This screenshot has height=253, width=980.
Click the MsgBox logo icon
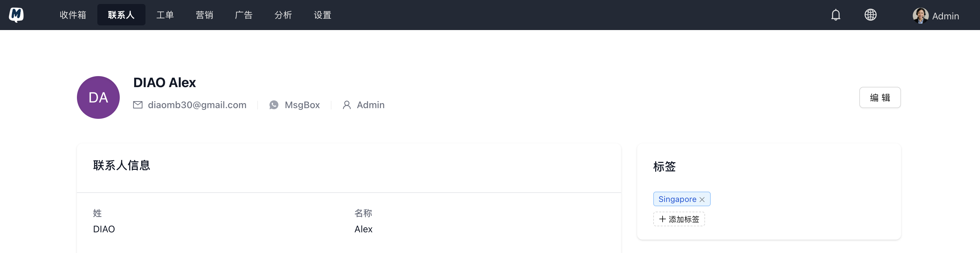(x=16, y=15)
